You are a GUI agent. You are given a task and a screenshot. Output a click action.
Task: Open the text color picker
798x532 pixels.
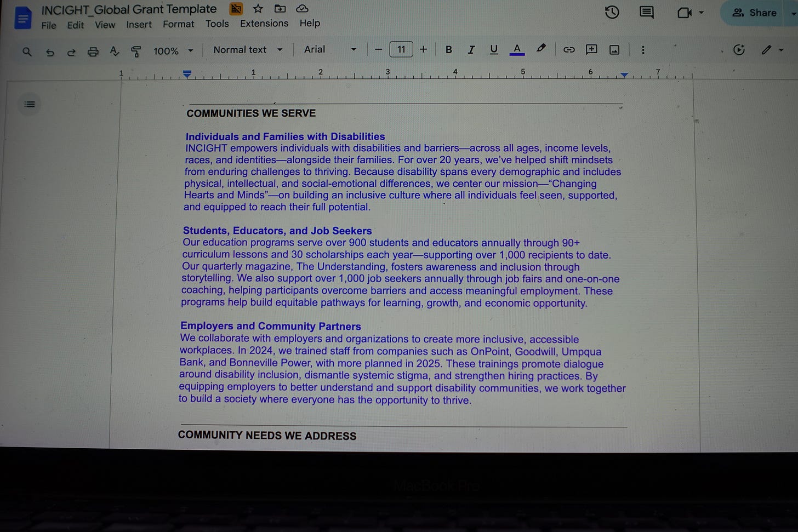tap(517, 49)
